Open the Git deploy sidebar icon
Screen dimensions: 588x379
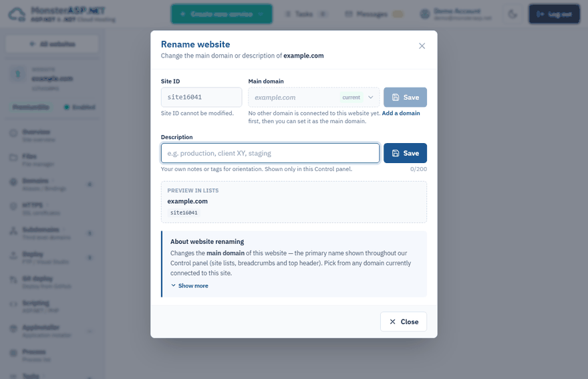pyautogui.click(x=13, y=279)
